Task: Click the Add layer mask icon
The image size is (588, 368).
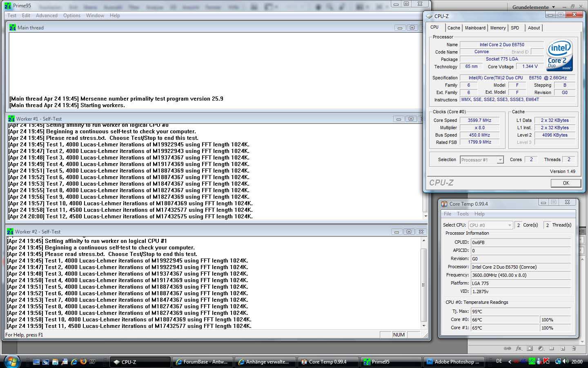Action: click(x=530, y=349)
